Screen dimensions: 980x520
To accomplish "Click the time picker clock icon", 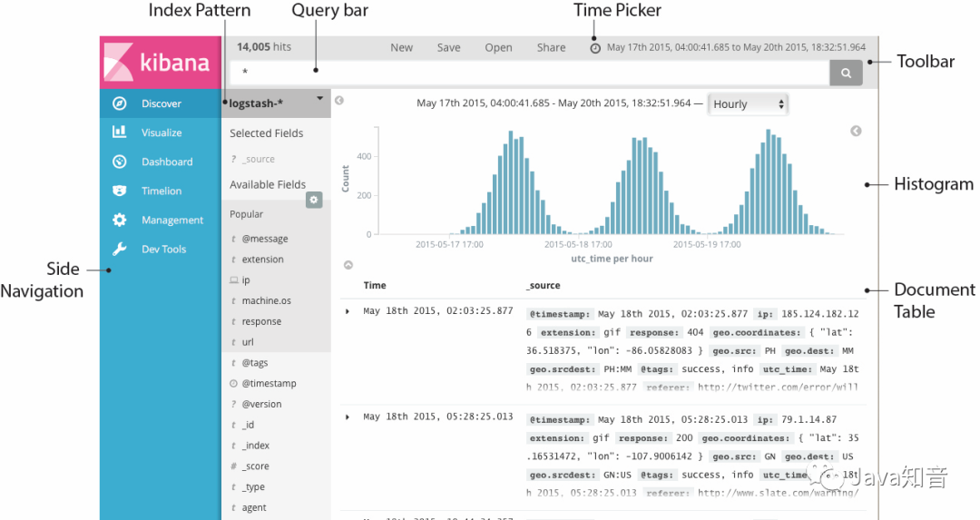I will click(x=595, y=48).
